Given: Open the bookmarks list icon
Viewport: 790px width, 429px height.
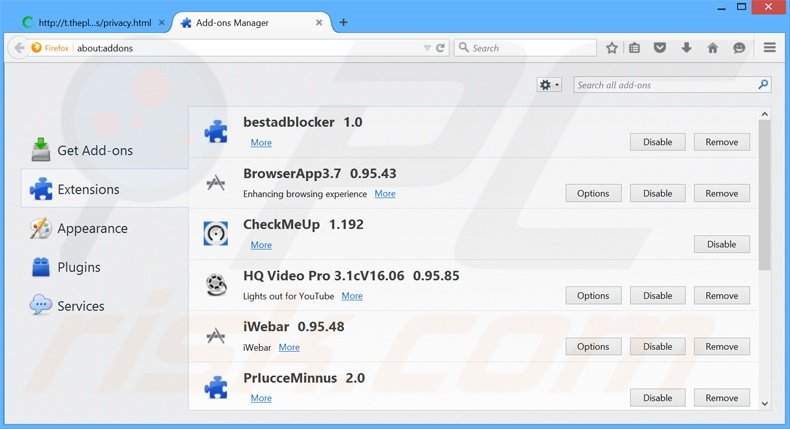Looking at the screenshot, I should [636, 48].
